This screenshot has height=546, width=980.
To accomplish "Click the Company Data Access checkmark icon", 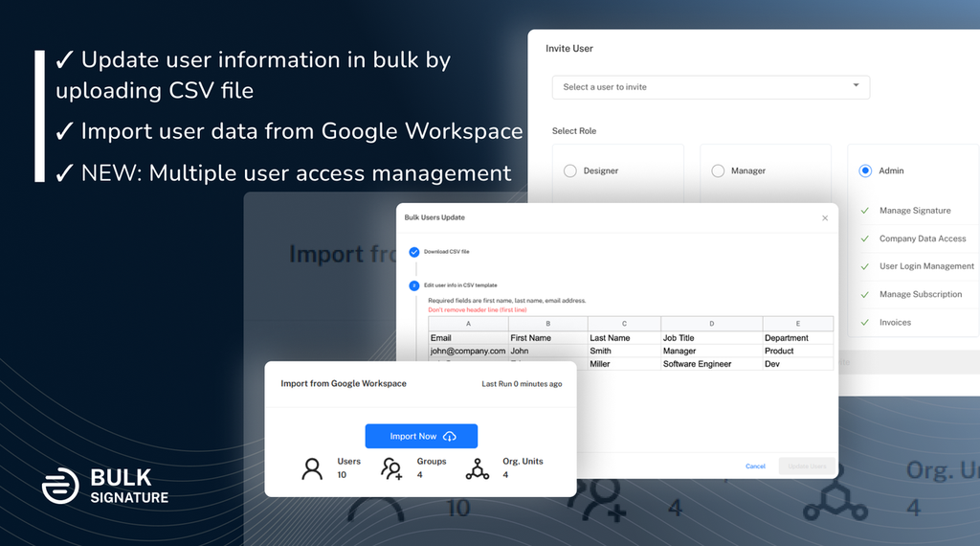I will click(x=865, y=239).
